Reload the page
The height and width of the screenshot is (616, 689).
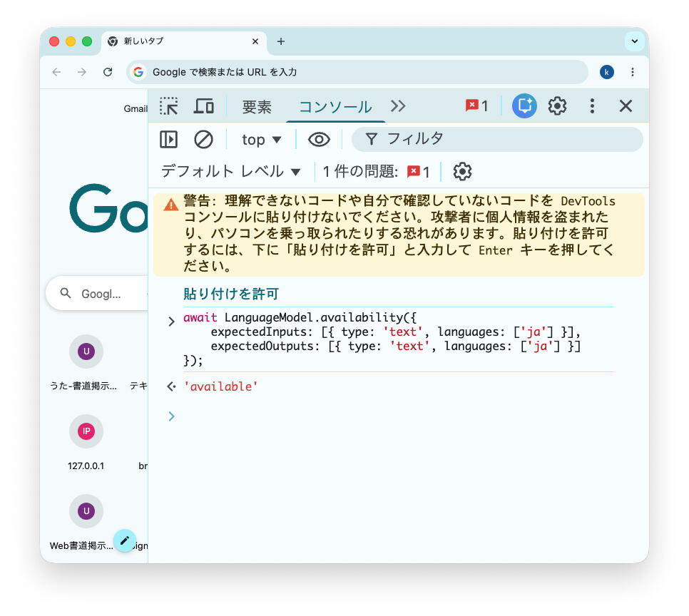108,72
